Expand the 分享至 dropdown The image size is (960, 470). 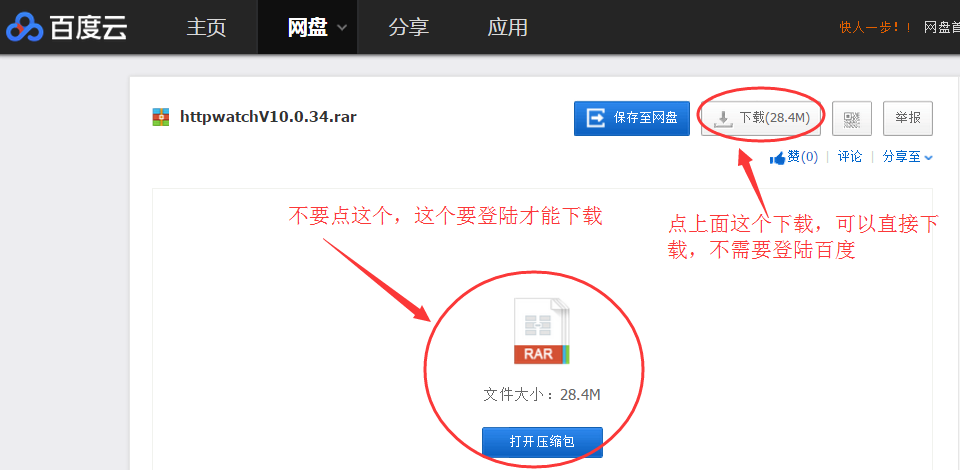click(907, 157)
